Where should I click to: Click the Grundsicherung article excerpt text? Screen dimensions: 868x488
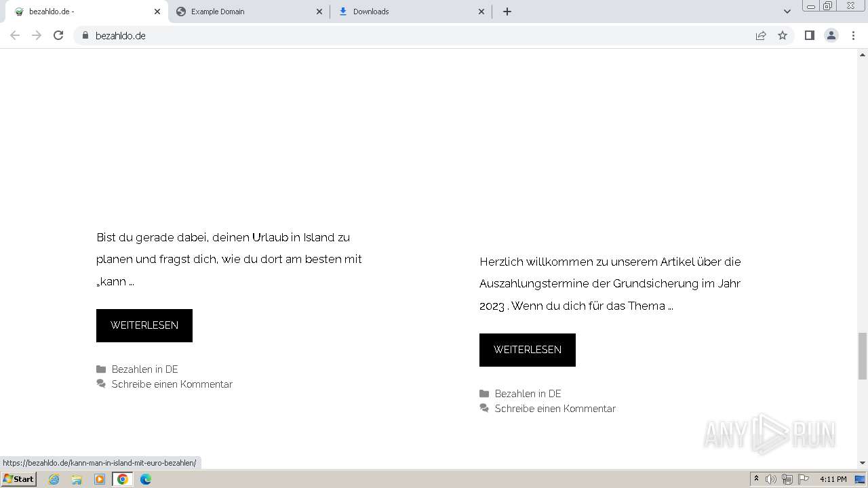coord(610,283)
